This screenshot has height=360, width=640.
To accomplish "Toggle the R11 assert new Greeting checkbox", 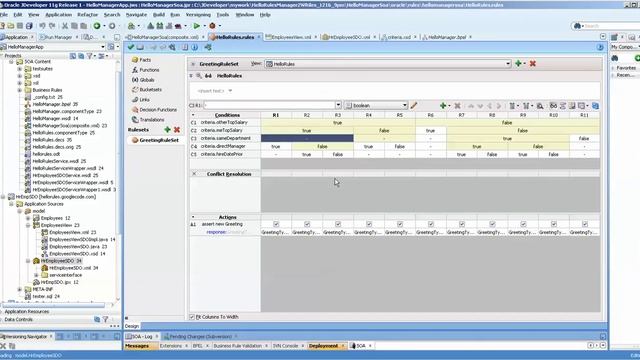I will [x=585, y=224].
